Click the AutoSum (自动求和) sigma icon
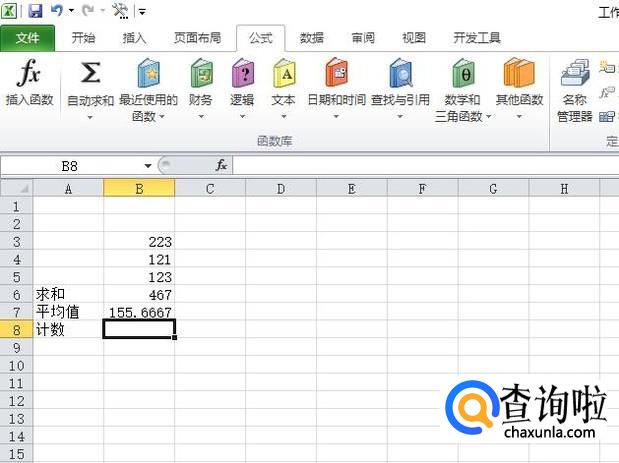The height and width of the screenshot is (463, 619). pyautogui.click(x=90, y=77)
